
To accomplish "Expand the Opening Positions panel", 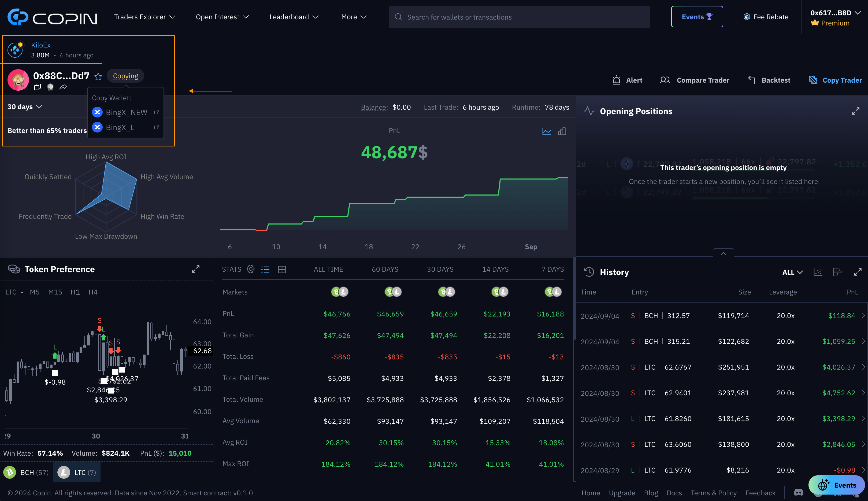I will (x=856, y=111).
